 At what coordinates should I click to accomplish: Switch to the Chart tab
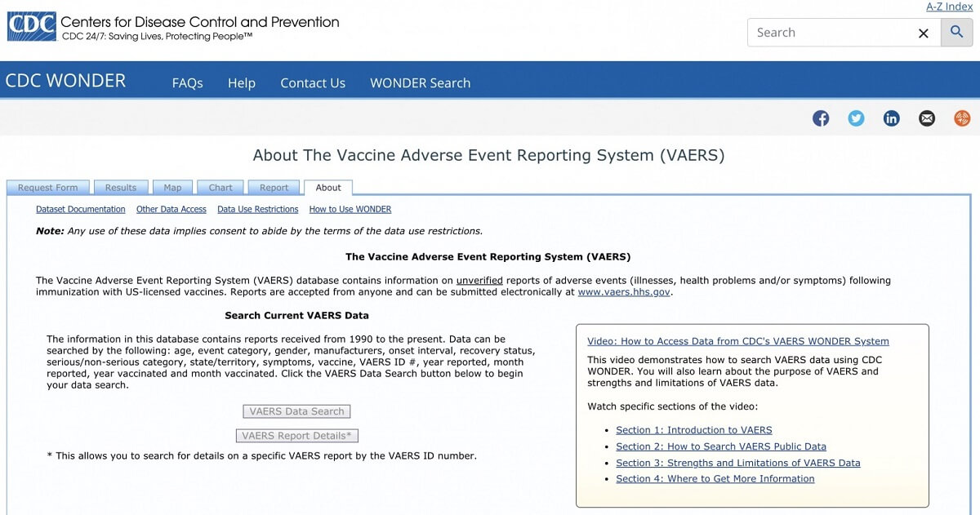coord(220,188)
